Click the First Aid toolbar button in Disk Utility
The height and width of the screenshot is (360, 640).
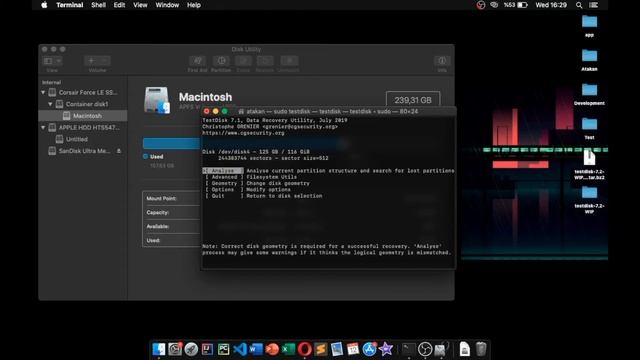tap(198, 61)
